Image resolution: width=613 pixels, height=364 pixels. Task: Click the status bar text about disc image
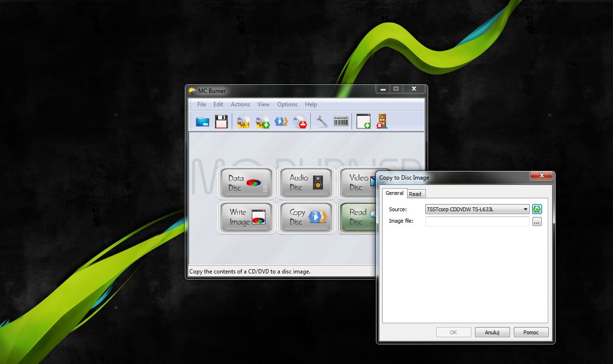(x=250, y=272)
